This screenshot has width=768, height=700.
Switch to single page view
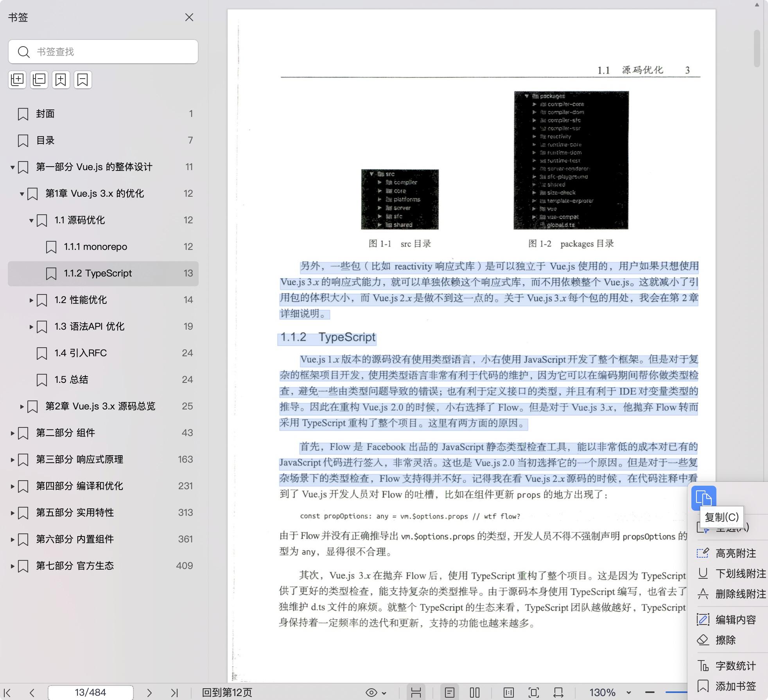[450, 693]
